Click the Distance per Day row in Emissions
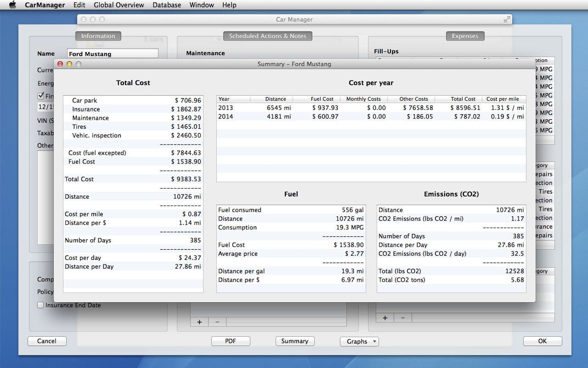This screenshot has height=368, width=588. point(451,245)
